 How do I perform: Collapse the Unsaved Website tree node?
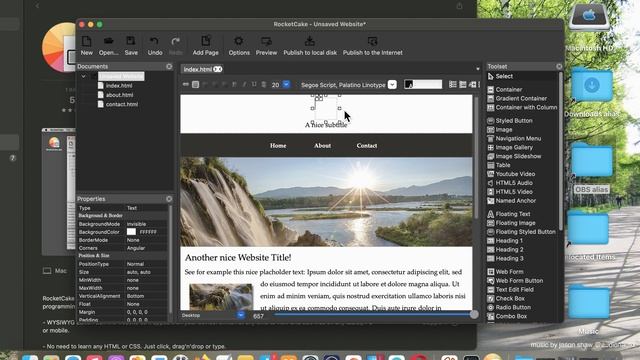click(x=83, y=76)
